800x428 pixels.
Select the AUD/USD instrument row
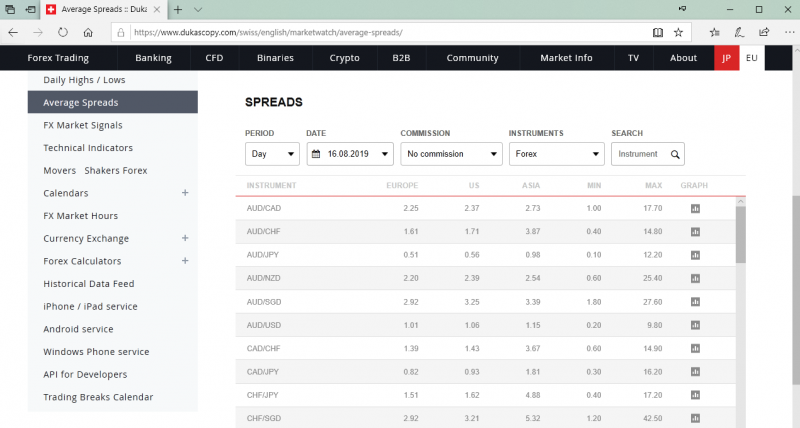click(x=485, y=325)
